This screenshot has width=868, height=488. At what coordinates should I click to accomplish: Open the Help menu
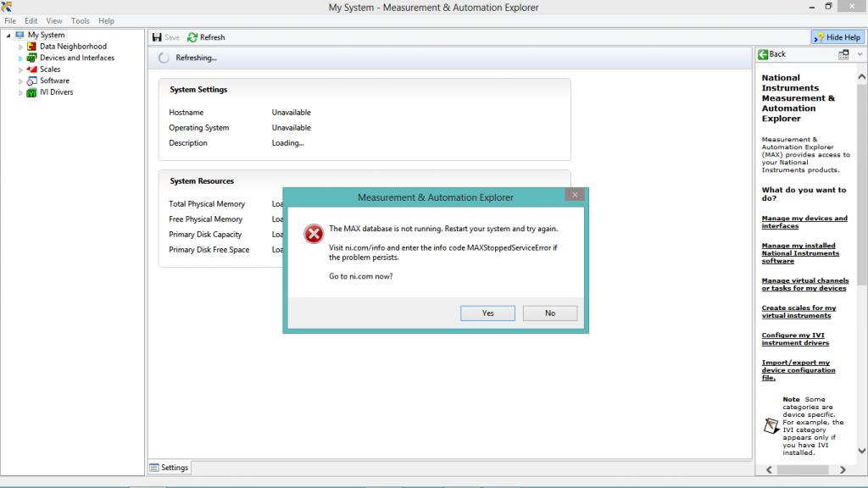point(106,21)
